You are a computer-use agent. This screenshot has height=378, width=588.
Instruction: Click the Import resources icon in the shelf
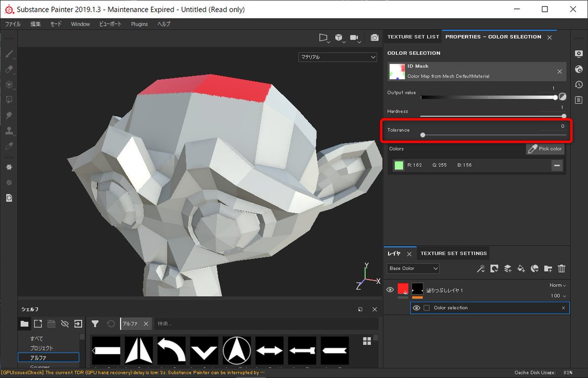(78, 324)
